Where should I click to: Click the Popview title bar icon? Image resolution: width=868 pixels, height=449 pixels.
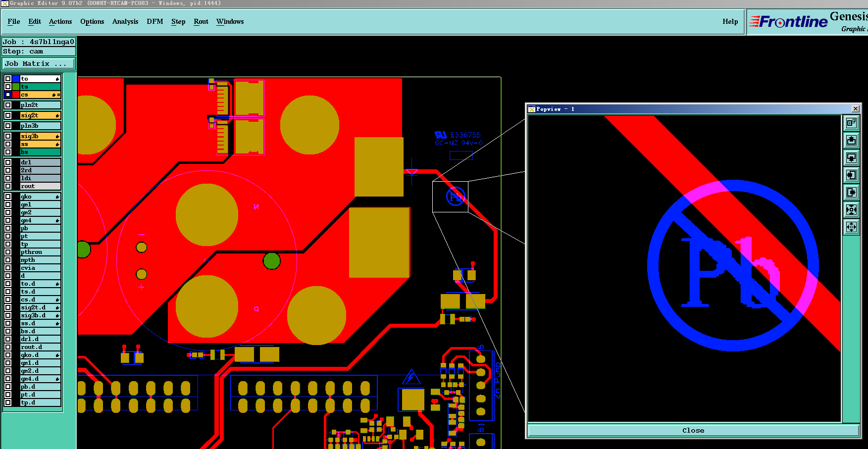pos(532,109)
